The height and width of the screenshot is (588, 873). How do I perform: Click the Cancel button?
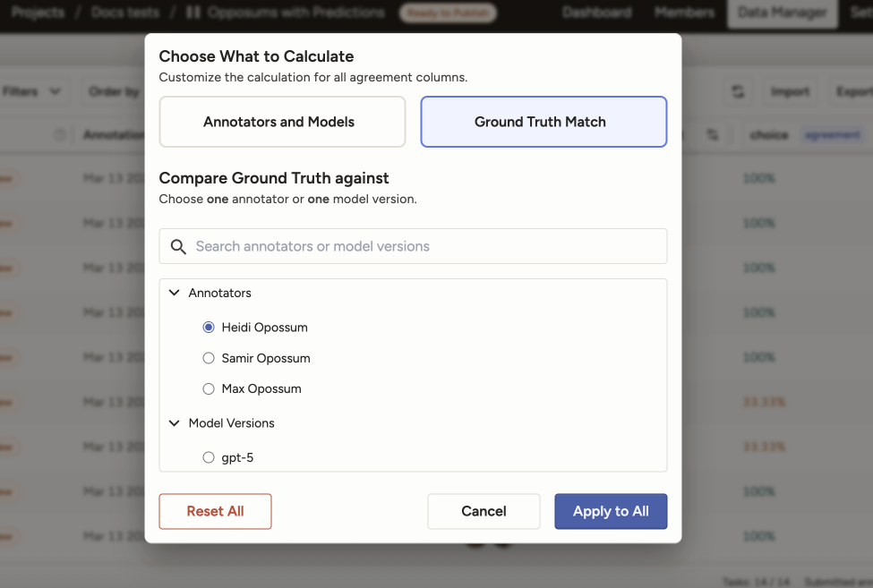[x=484, y=511]
